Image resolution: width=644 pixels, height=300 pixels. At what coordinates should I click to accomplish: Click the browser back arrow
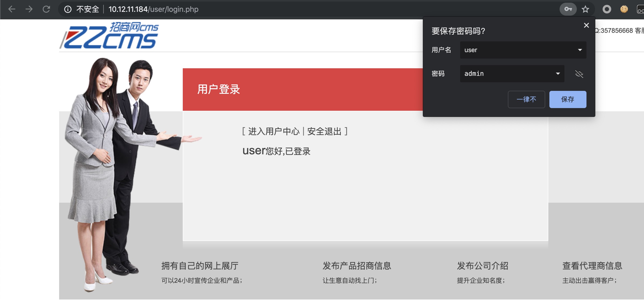pos(12,9)
